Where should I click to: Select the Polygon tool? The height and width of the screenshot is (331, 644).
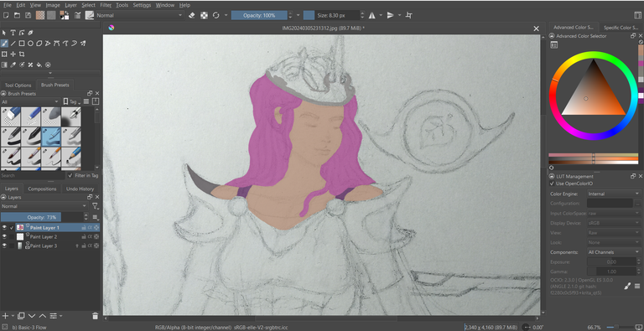pos(39,43)
